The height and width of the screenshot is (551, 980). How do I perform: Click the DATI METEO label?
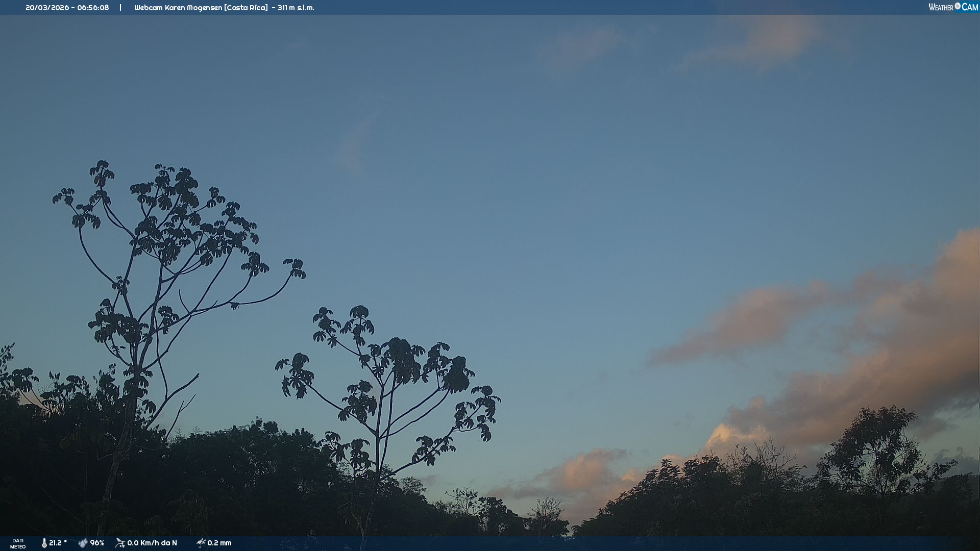[x=18, y=543]
